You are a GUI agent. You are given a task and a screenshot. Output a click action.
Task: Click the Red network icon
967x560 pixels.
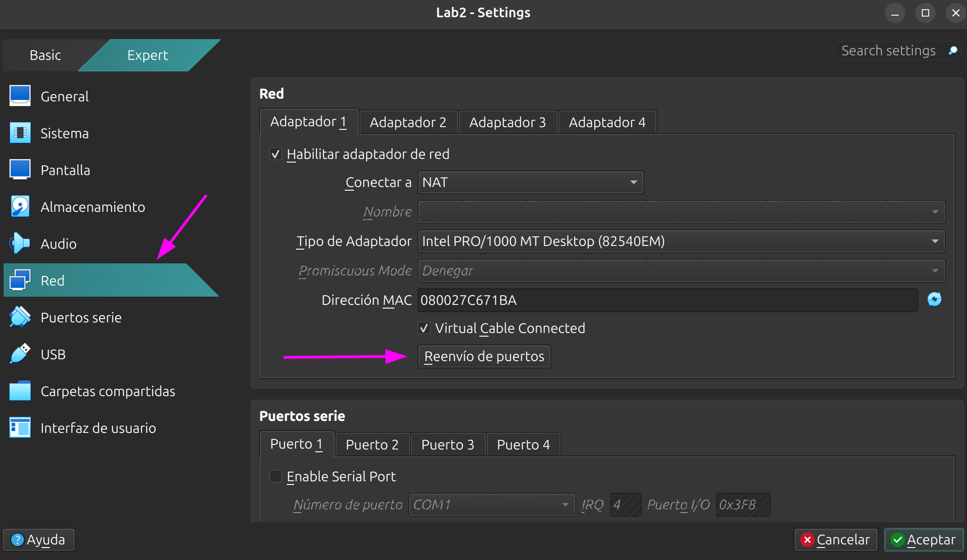[x=20, y=280]
